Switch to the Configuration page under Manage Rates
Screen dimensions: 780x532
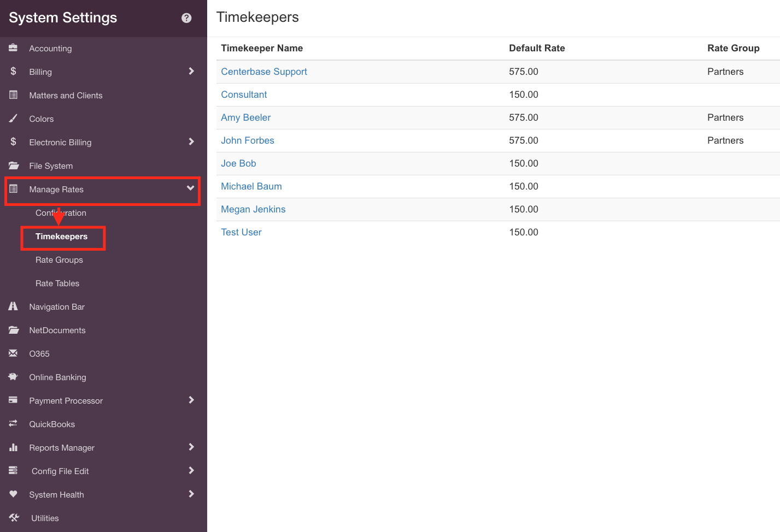pos(61,212)
